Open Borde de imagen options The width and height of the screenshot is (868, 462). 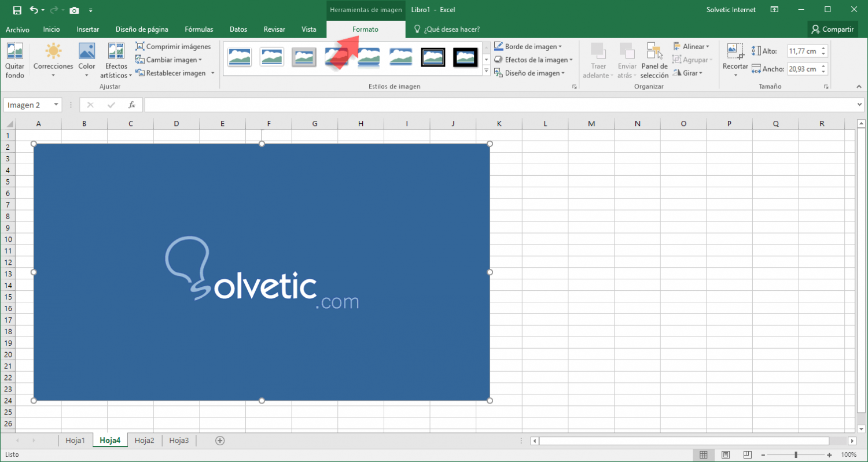(528, 46)
